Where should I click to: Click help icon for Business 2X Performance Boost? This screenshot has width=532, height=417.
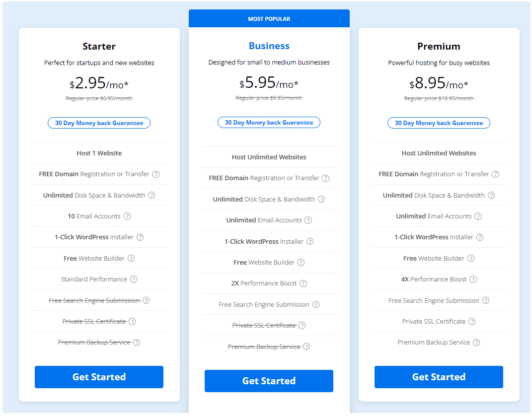pos(304,283)
